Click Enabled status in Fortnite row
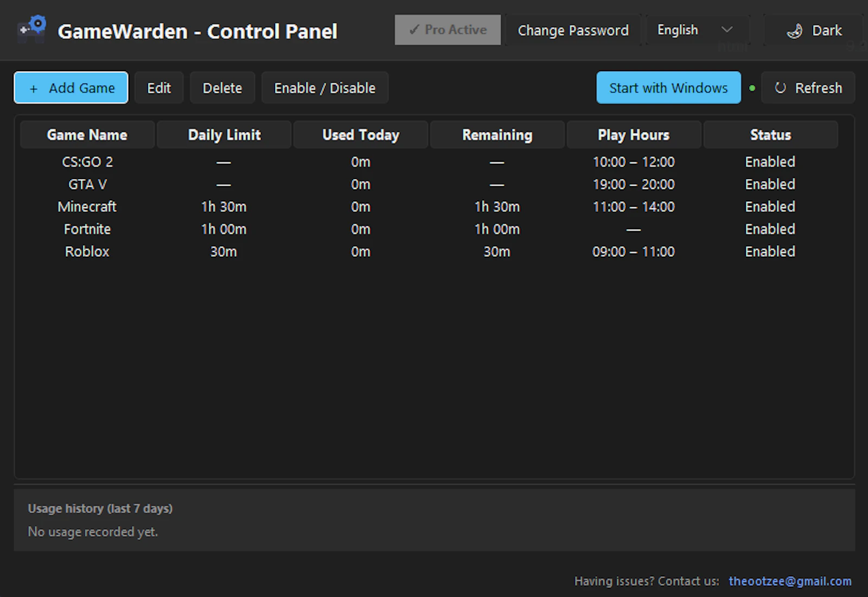This screenshot has height=597, width=868. 770,229
